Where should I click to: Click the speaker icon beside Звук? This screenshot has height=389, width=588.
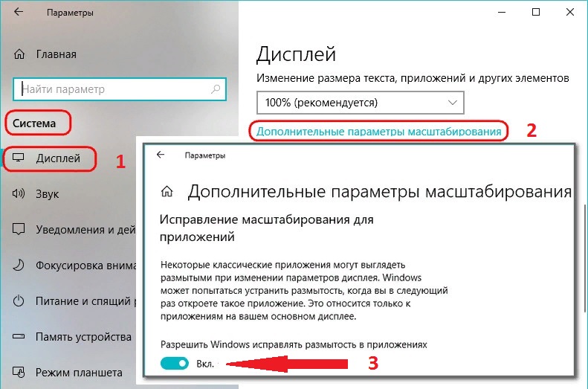(x=19, y=193)
